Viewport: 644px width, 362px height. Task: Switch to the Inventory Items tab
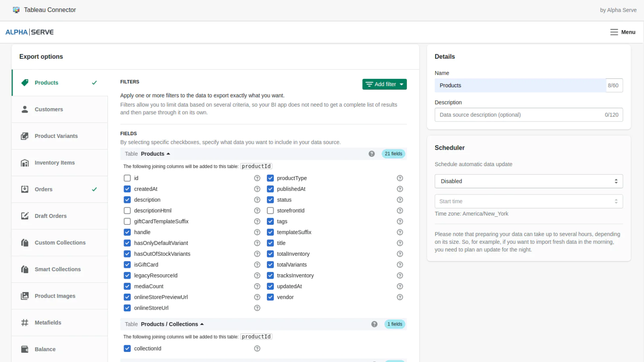pyautogui.click(x=60, y=163)
